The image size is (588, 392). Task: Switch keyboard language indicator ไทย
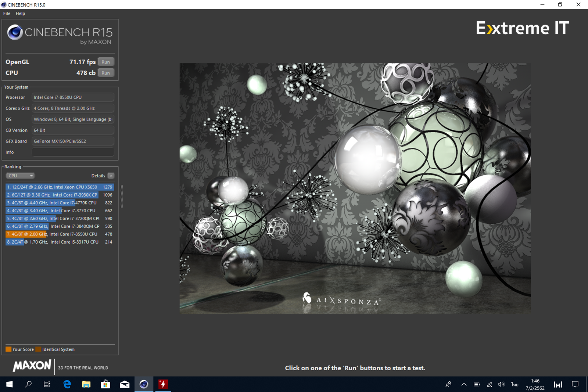tap(514, 384)
